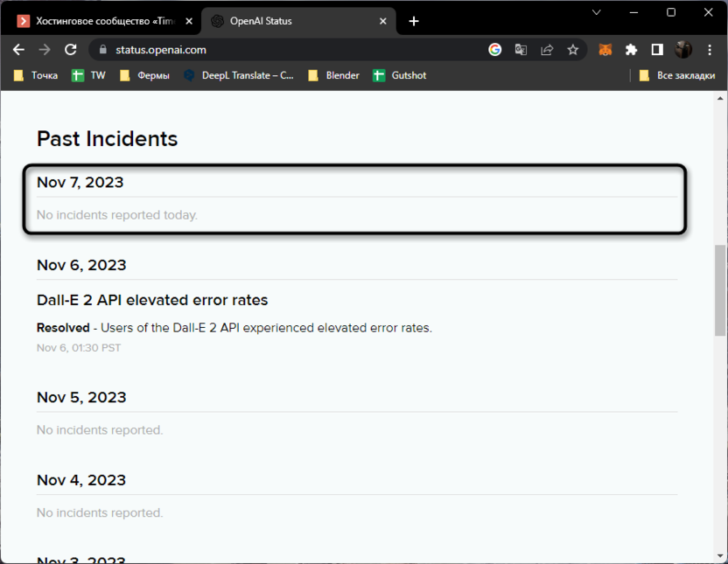
Task: Click the Nov 6, 2023 date heading
Action: coord(81,265)
